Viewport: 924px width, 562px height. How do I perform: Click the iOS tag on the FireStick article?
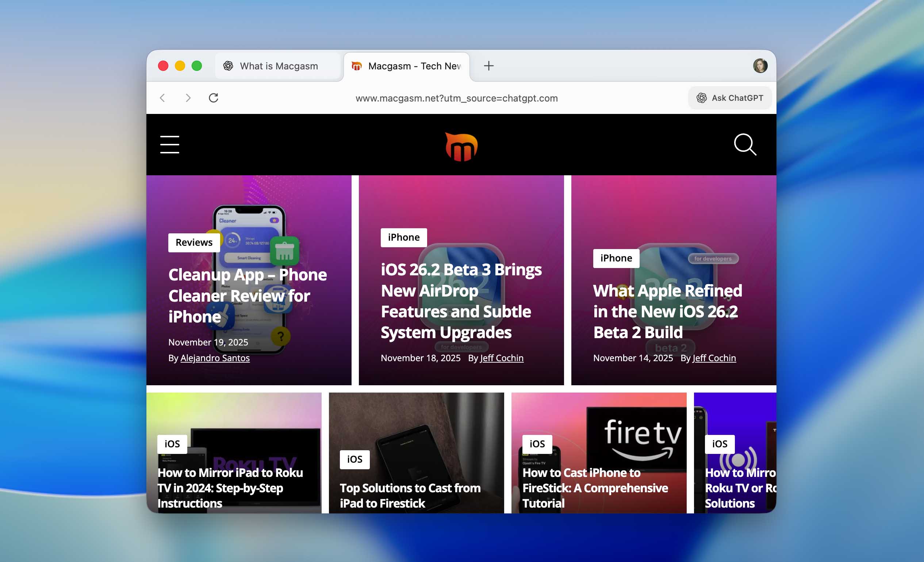(x=537, y=444)
